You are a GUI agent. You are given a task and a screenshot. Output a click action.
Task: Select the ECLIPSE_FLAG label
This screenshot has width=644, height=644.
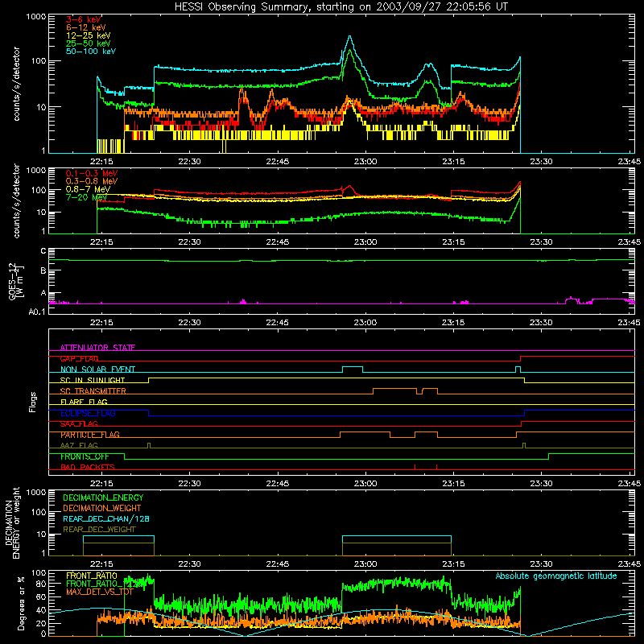click(x=88, y=413)
